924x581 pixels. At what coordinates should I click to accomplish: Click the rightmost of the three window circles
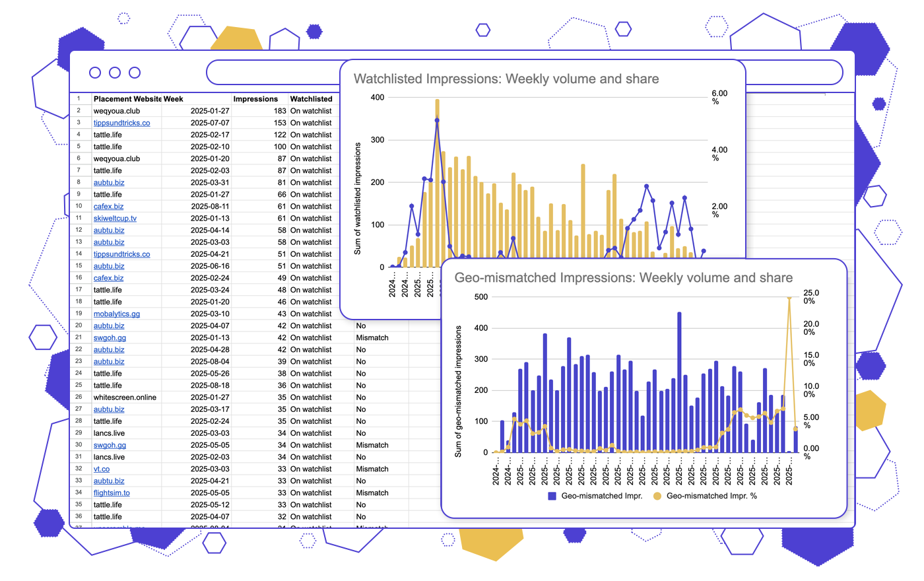pos(135,73)
